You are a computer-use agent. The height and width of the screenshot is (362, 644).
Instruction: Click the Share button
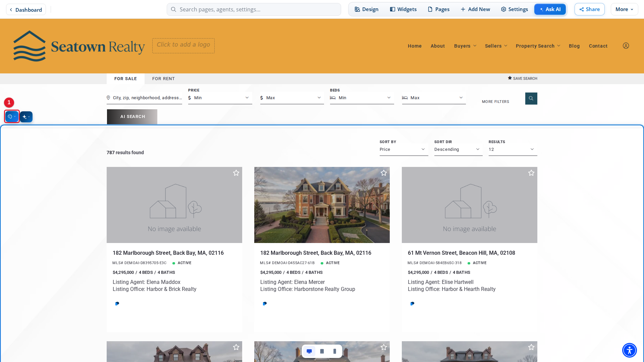pyautogui.click(x=590, y=9)
